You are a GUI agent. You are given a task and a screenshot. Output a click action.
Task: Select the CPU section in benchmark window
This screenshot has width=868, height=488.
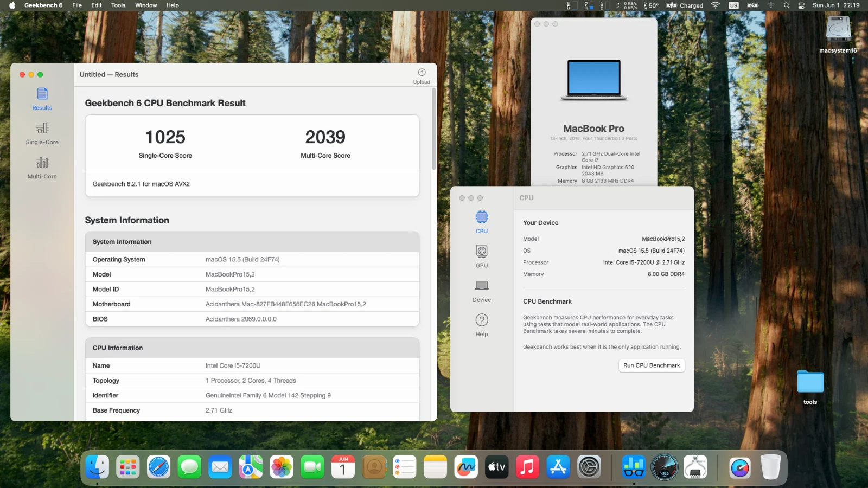pos(482,222)
